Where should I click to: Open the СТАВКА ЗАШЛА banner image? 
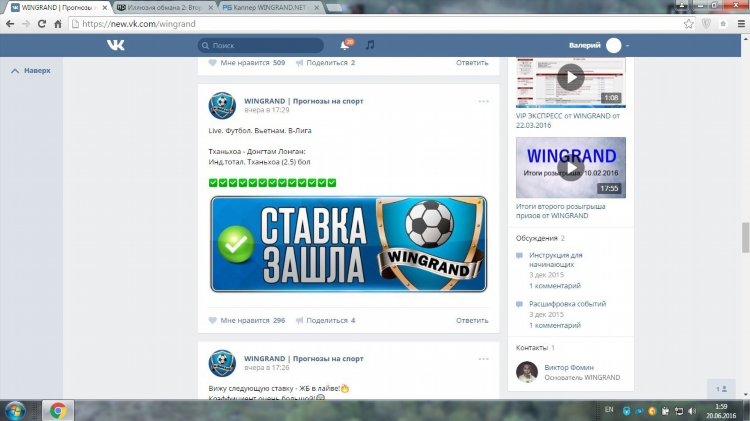[349, 244]
